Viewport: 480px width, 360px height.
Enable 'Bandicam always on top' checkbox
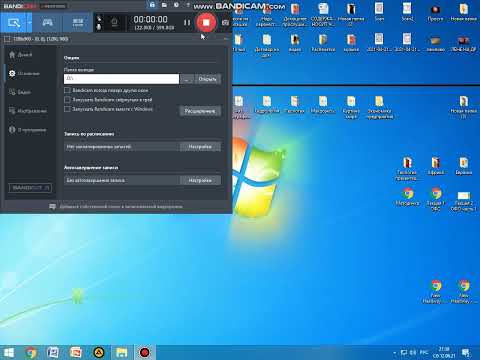click(x=67, y=90)
